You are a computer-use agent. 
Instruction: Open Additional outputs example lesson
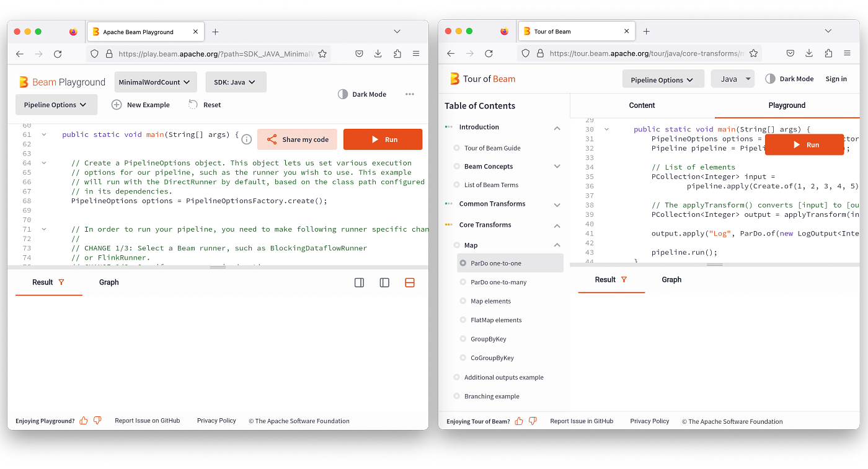click(x=503, y=377)
